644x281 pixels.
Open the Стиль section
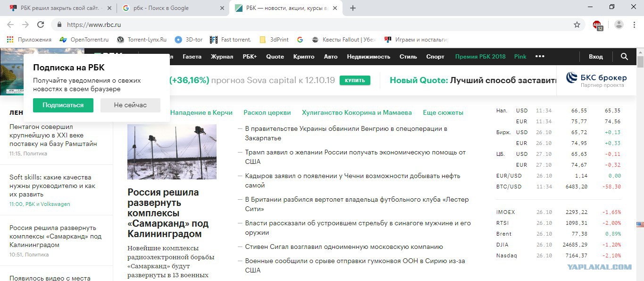[408, 57]
